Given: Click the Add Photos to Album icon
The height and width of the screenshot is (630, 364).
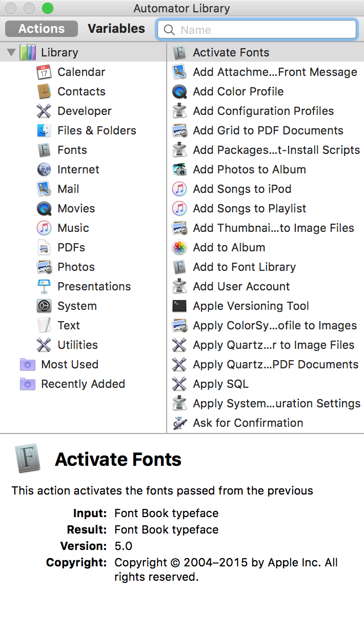Looking at the screenshot, I should tap(179, 169).
